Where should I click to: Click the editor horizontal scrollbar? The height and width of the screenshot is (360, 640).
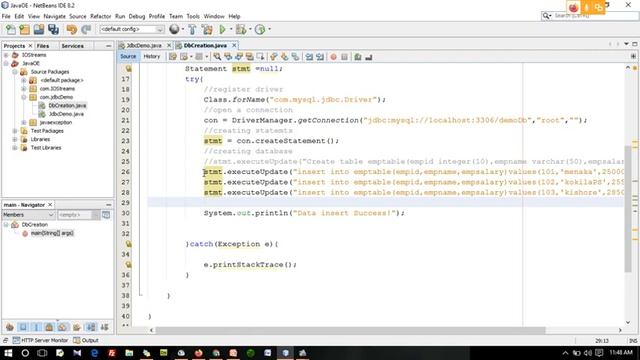pos(350,330)
